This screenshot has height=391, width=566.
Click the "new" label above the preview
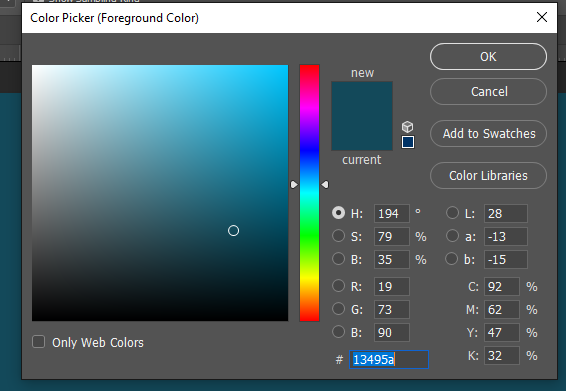[362, 73]
